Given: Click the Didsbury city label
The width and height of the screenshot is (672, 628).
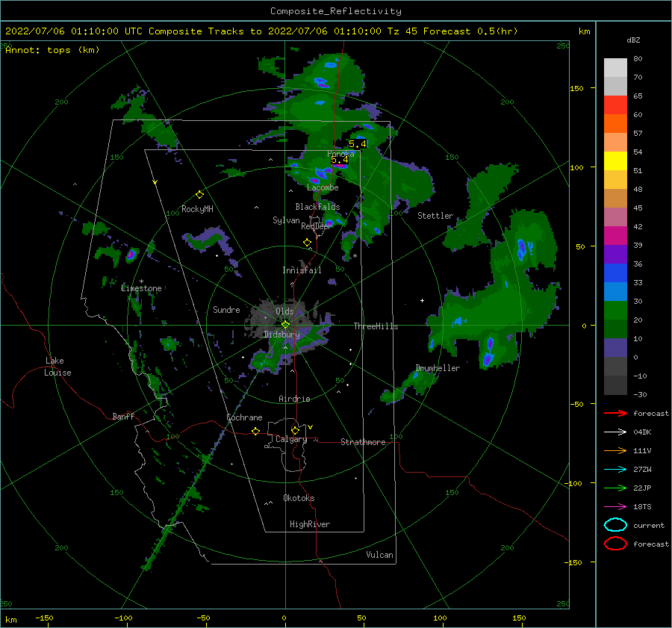Looking at the screenshot, I should (x=281, y=335).
